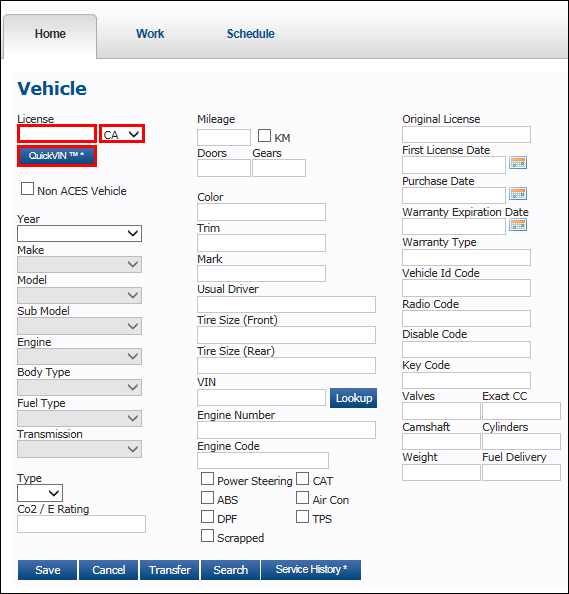Check the TPS checkbox
The image size is (569, 594).
[302, 516]
